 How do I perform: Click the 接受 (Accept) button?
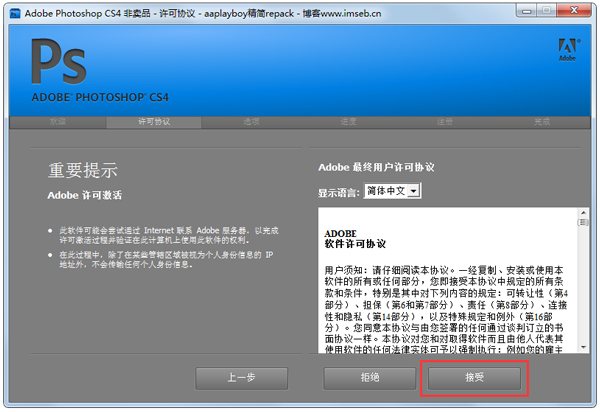point(474,378)
